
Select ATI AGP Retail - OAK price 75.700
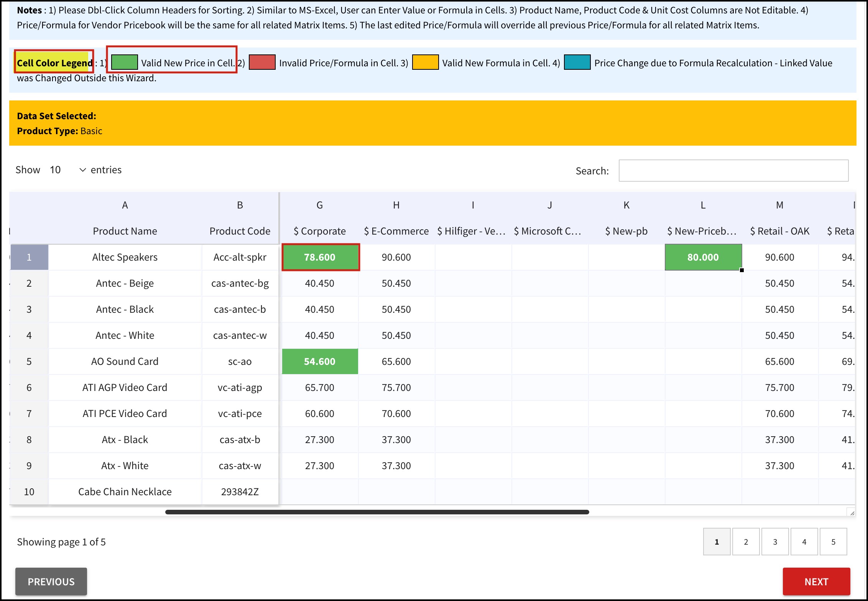780,388
